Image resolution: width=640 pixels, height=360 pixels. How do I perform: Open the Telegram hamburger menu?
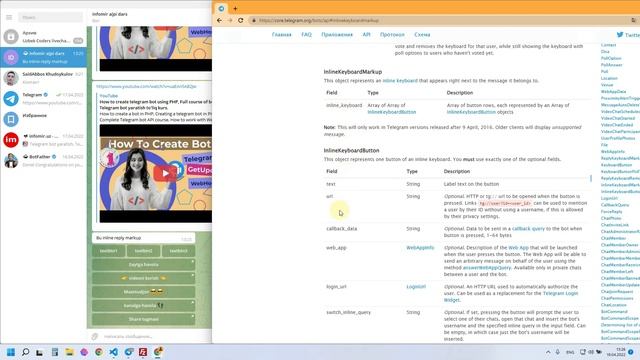pos(9,18)
